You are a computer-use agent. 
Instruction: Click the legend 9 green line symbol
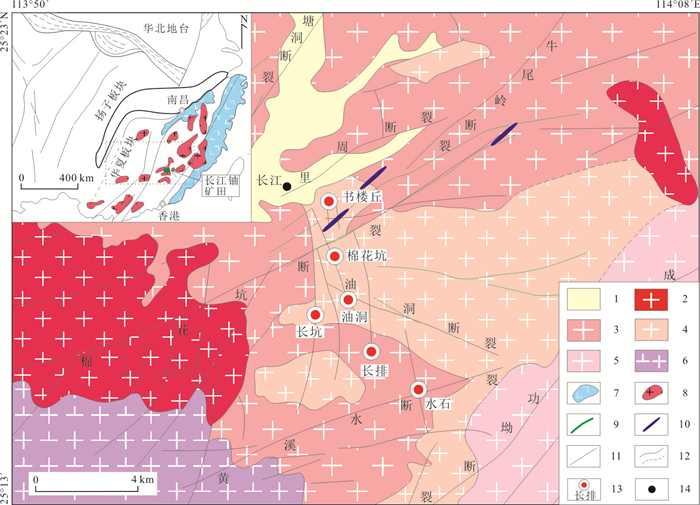[583, 424]
